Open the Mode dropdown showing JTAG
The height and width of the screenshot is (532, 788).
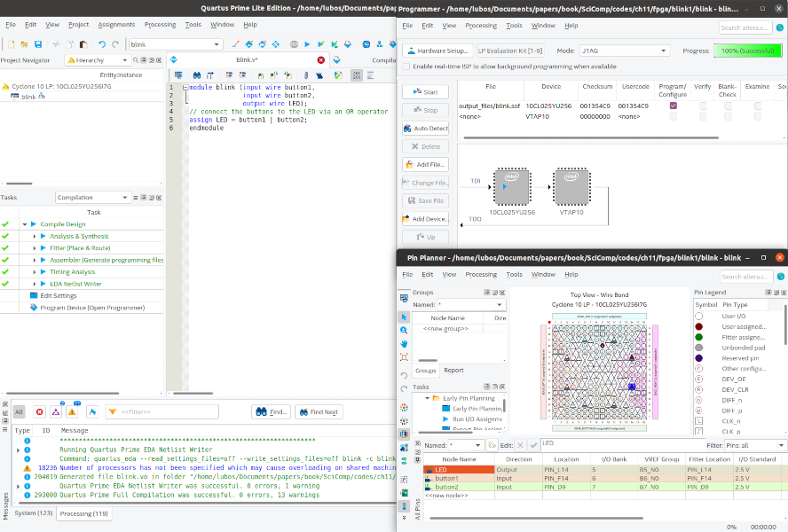pyautogui.click(x=625, y=51)
